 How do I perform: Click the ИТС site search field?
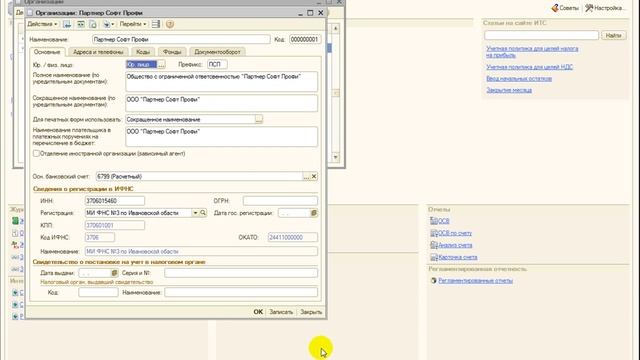(541, 36)
